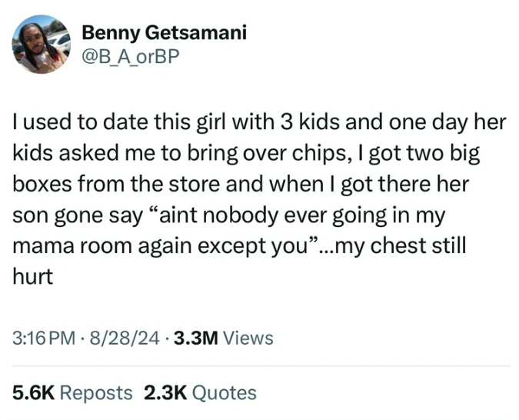Click the final word "hurt" in the tweet
Viewport: 519px width, 420px height.
pyautogui.click(x=32, y=278)
